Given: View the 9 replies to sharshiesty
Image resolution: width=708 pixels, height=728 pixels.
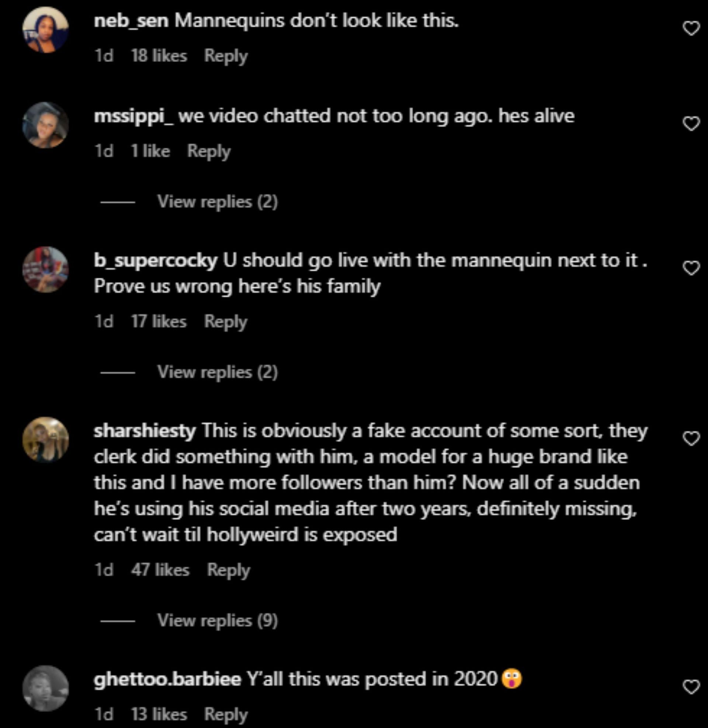Looking at the screenshot, I should pos(217,621).
